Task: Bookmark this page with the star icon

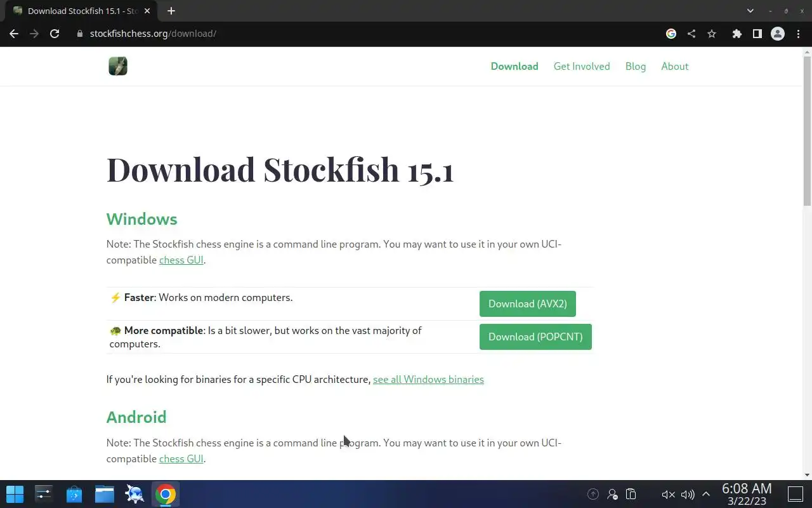Action: [712, 34]
